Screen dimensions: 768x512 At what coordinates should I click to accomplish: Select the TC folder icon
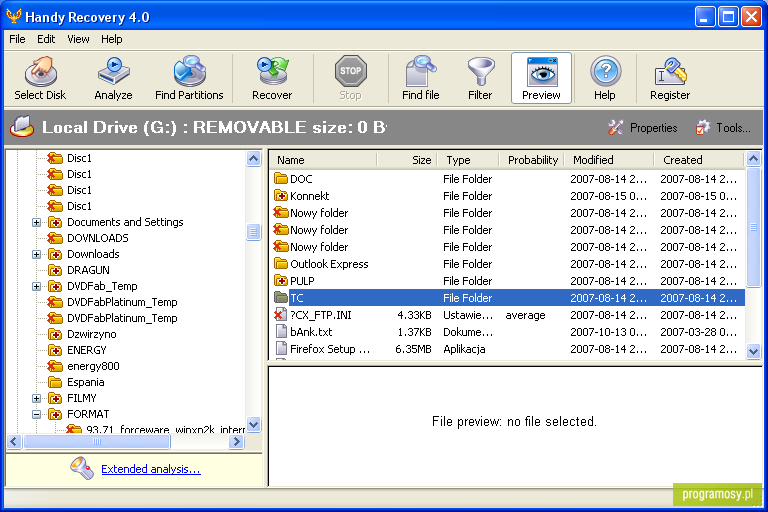281,298
